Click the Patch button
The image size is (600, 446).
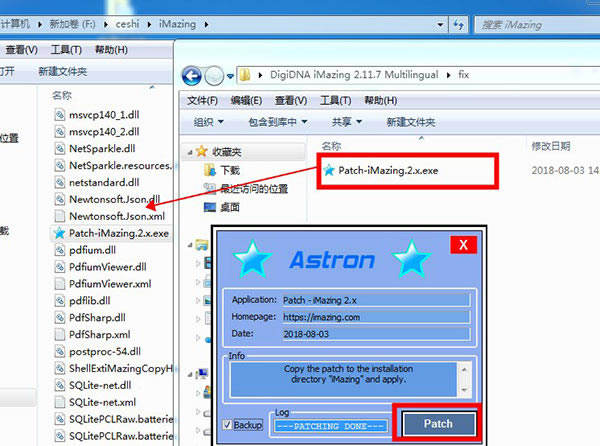[x=438, y=423]
